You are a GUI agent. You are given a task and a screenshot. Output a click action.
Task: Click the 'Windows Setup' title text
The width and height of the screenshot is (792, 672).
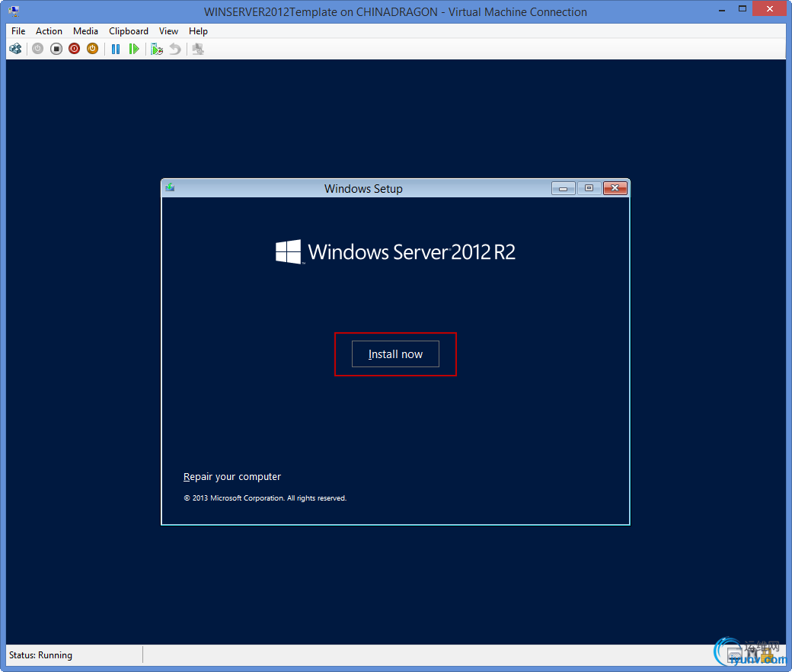tap(364, 189)
